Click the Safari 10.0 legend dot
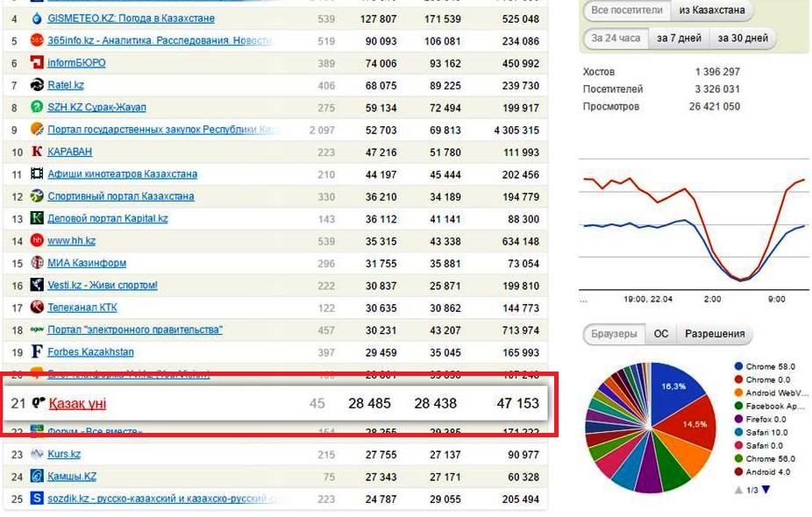This screenshot has width=812, height=517. (738, 432)
